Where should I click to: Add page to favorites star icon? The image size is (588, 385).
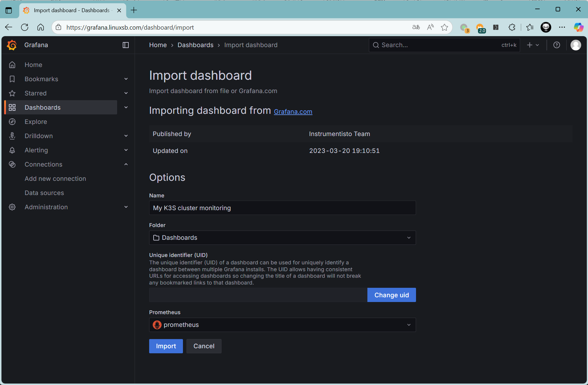click(444, 27)
